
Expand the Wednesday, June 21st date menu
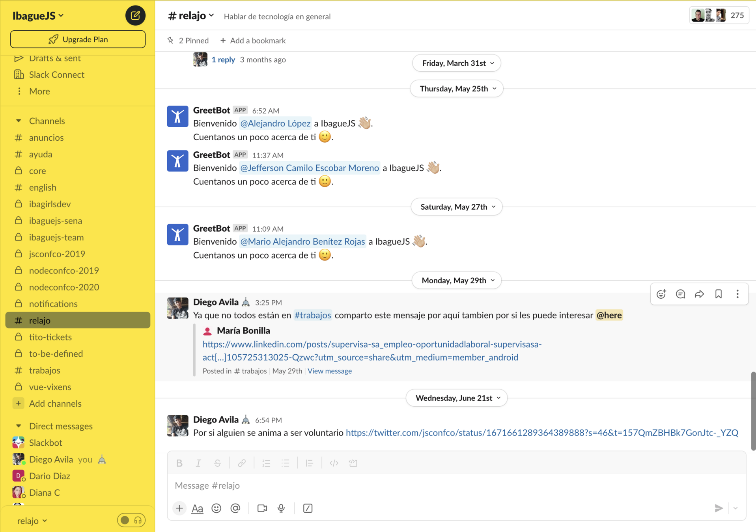457,398
